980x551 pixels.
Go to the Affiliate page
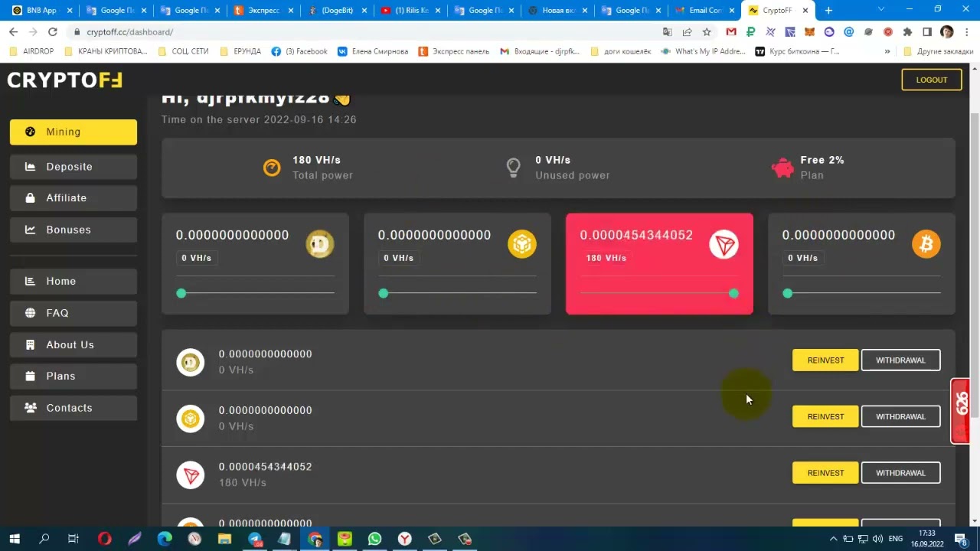[73, 198]
